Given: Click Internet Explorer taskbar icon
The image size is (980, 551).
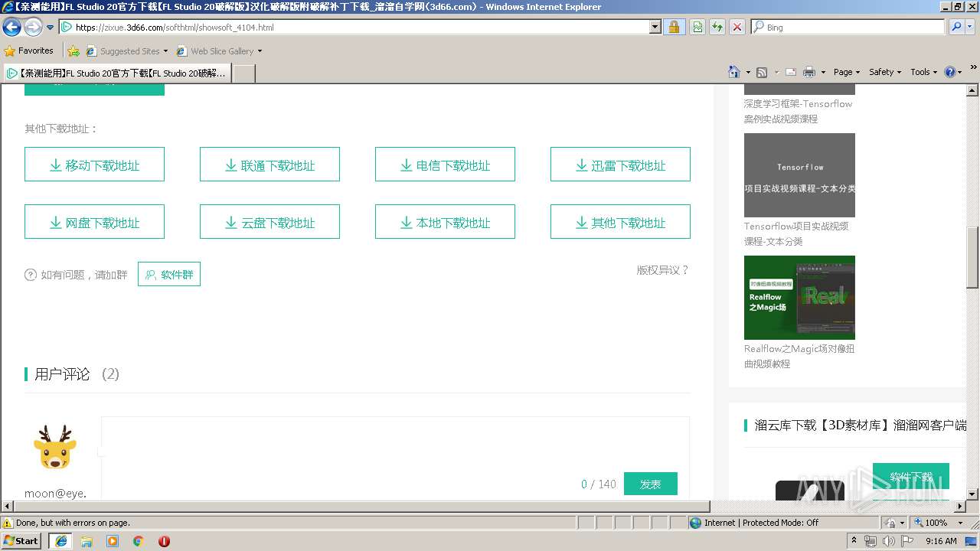Looking at the screenshot, I should 60,541.
